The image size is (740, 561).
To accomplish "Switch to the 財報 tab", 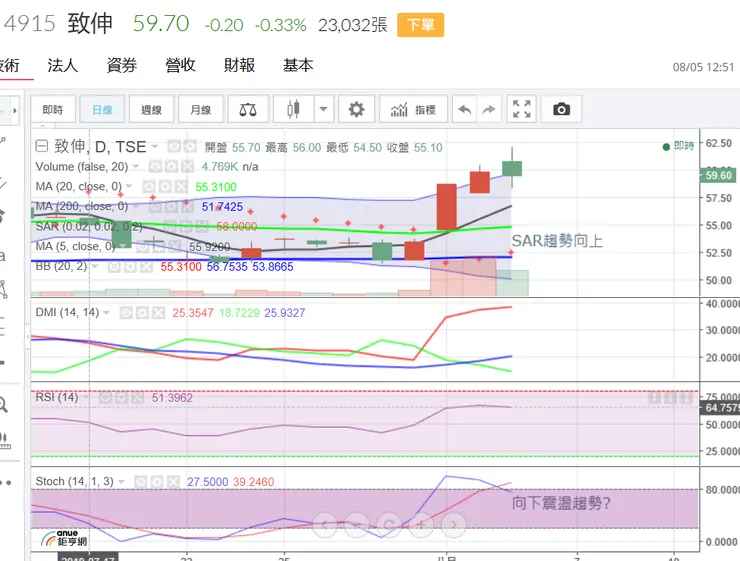I will tap(239, 65).
